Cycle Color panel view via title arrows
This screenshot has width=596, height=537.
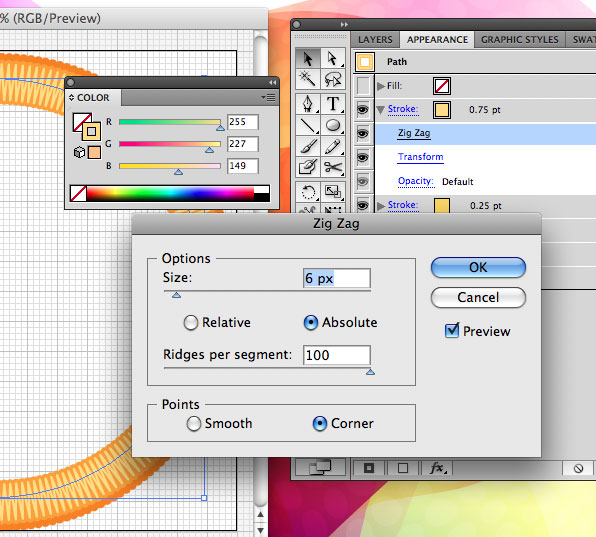pyautogui.click(x=71, y=98)
